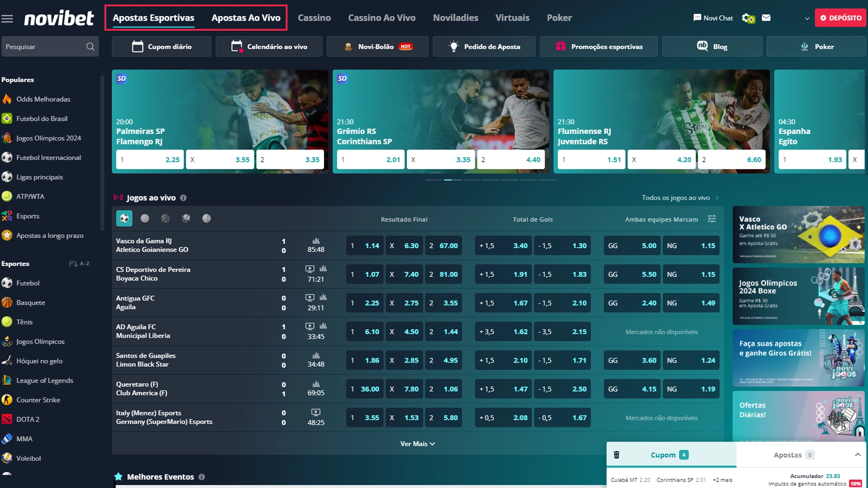Select Grêmio RS draw odds 3.35
Viewport: 868px width, 488px height.
pos(440,160)
